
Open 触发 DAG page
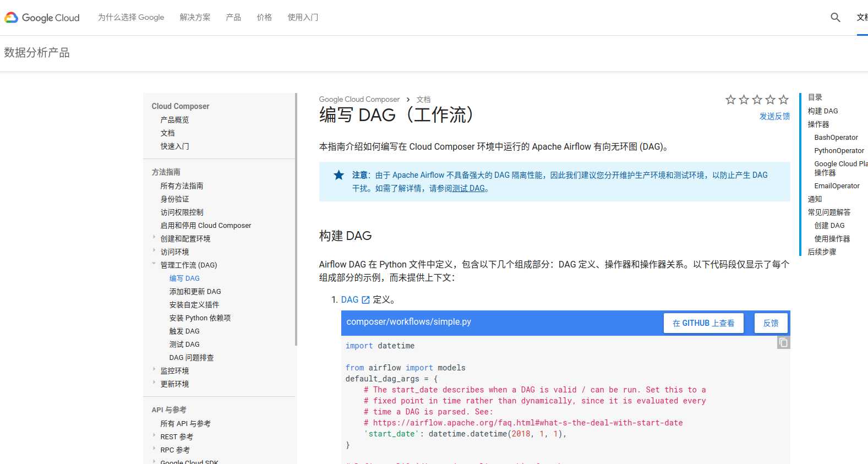tap(184, 331)
